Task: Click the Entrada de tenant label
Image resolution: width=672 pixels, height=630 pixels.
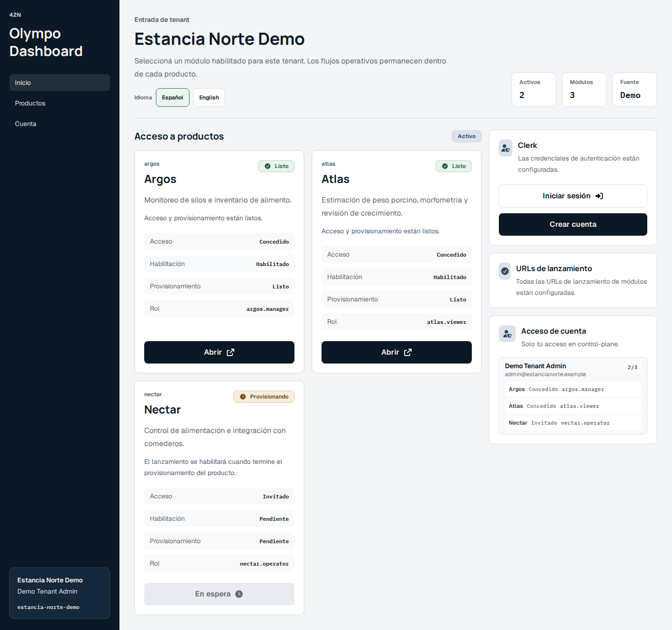Action: click(162, 20)
